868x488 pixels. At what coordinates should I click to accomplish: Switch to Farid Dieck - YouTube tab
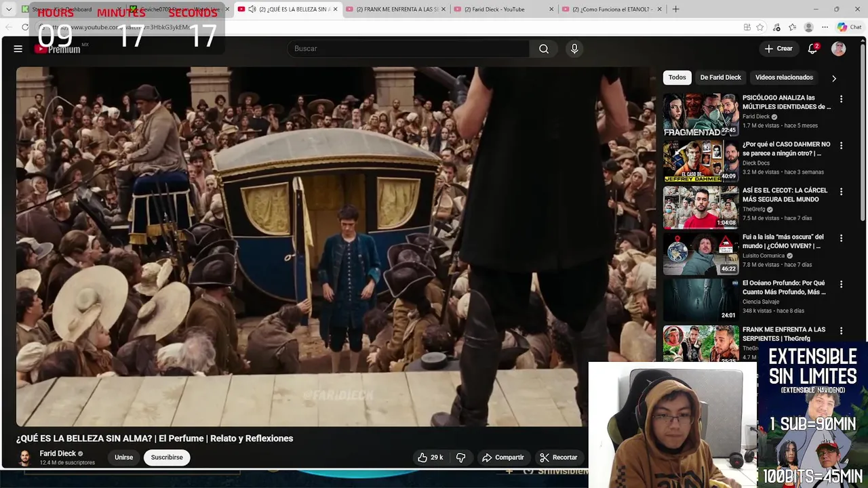503,9
